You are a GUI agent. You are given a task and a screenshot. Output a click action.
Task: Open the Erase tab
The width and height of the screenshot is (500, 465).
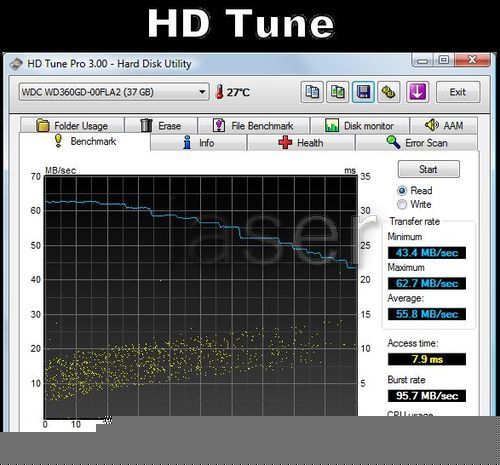tap(161, 126)
